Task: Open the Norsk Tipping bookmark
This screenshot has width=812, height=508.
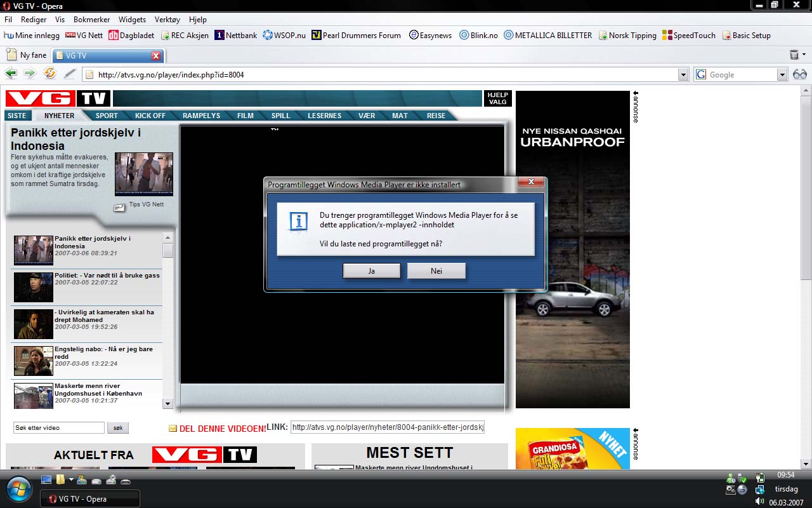Action: 627,36
